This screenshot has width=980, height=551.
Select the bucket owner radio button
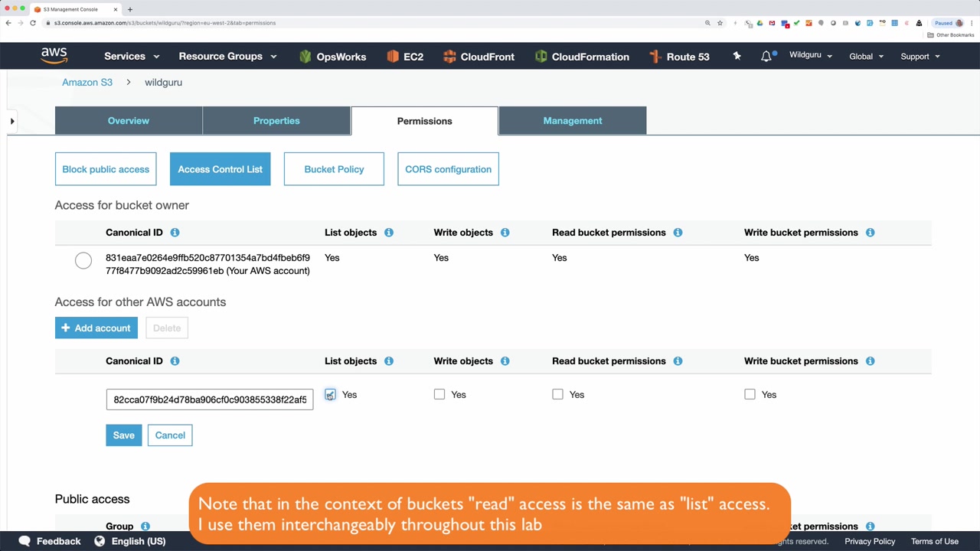(x=83, y=261)
